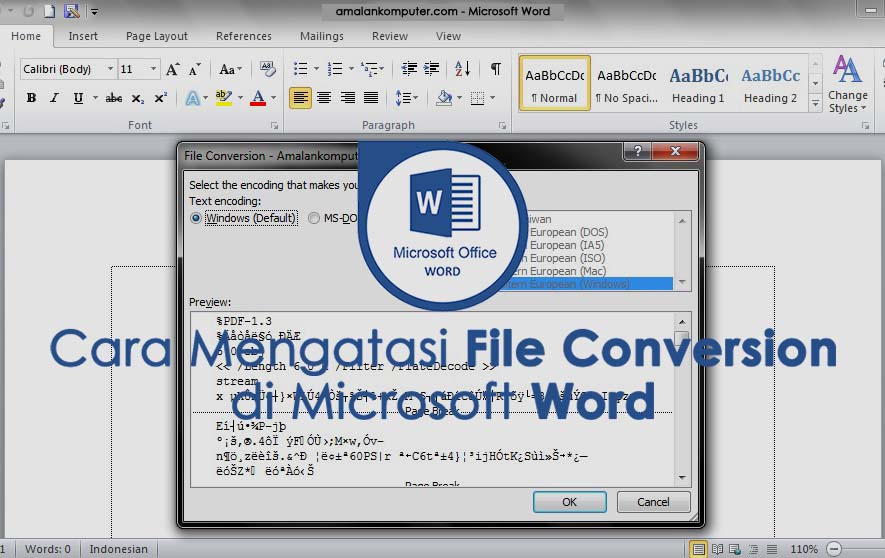Open the Change Styles menu
885x558 pixels.
point(848,85)
